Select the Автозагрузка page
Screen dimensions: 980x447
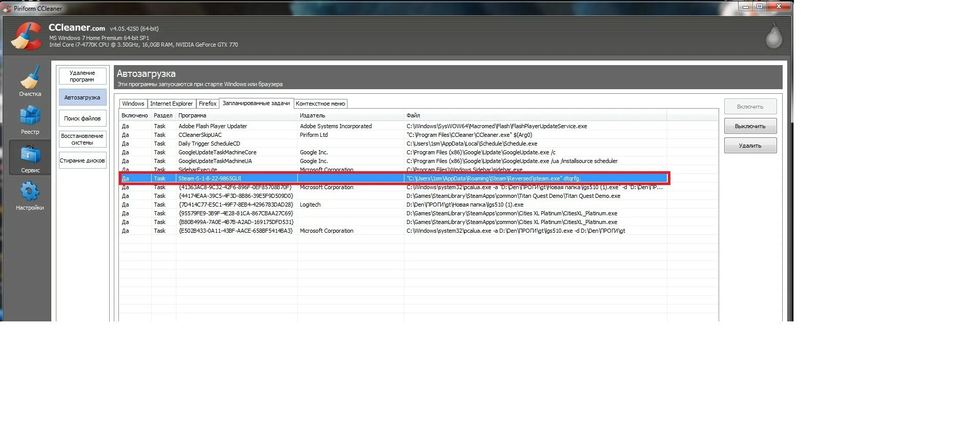(83, 97)
